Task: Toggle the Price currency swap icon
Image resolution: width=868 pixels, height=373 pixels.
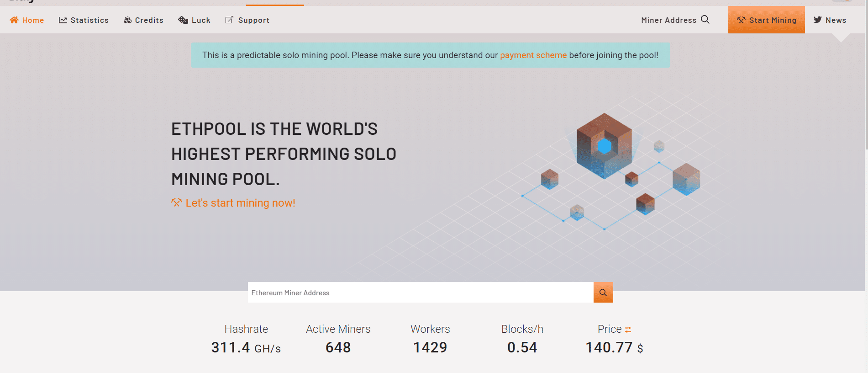Action: (x=628, y=330)
